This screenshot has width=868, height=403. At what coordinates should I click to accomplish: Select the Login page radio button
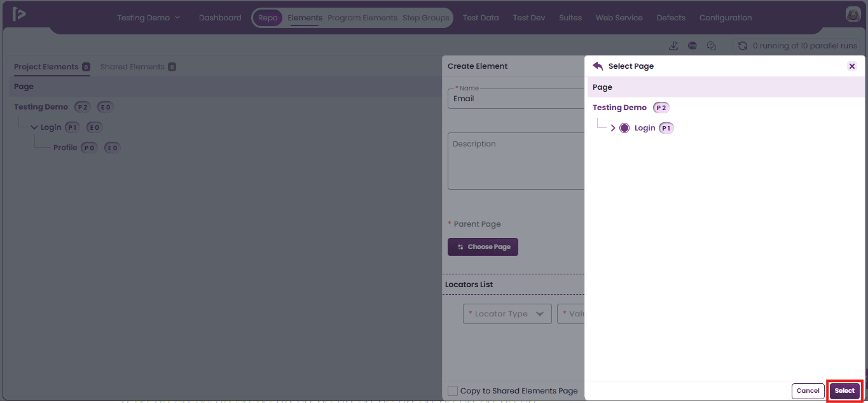[624, 128]
